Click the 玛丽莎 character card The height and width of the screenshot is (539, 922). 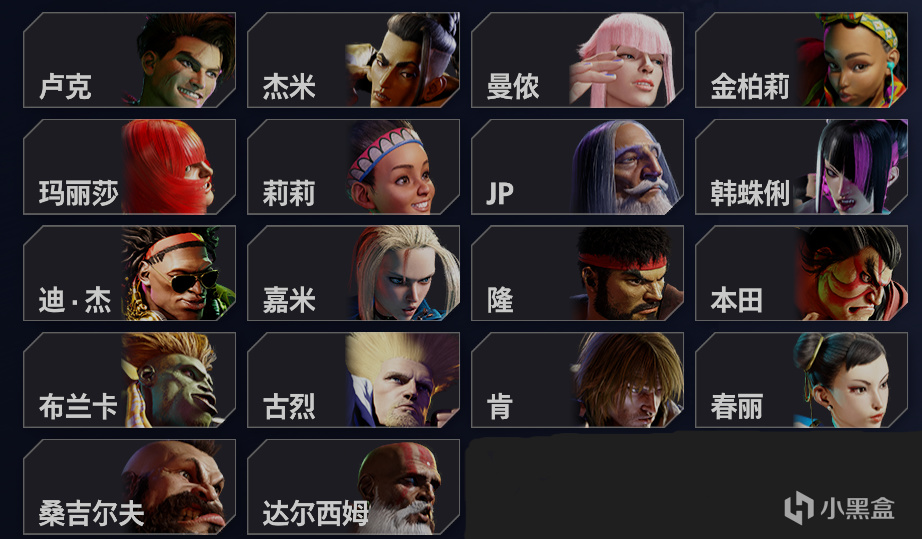pos(129,167)
